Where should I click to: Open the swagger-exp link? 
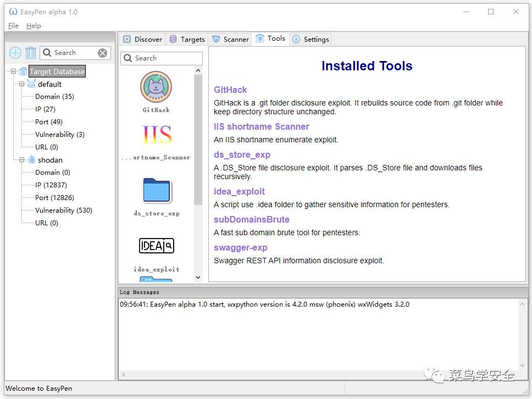coord(241,248)
